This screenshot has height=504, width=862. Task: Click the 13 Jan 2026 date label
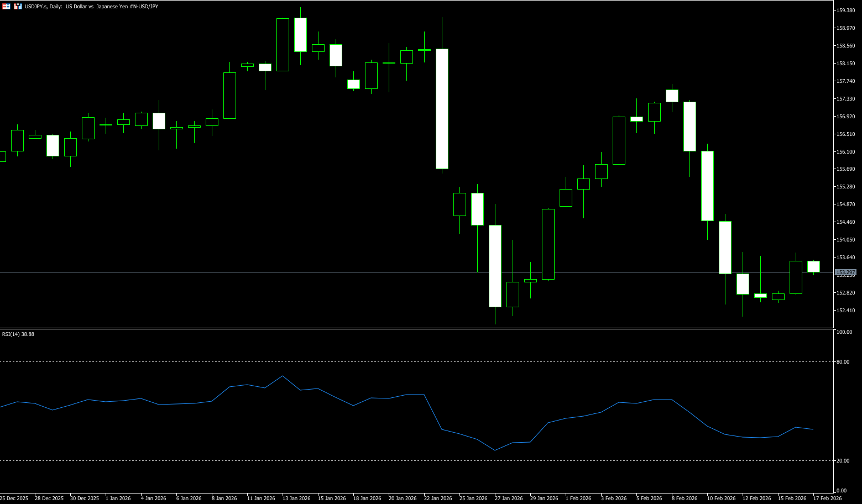click(296, 498)
